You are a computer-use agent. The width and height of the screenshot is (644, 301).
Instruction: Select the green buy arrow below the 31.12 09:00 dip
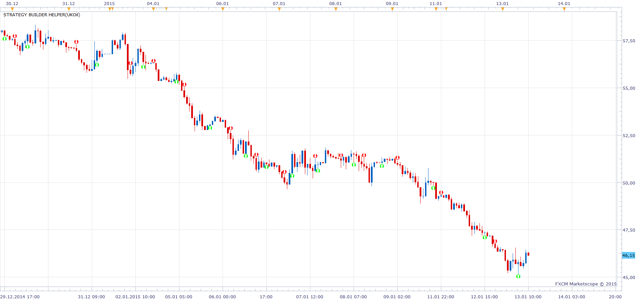pos(97,65)
